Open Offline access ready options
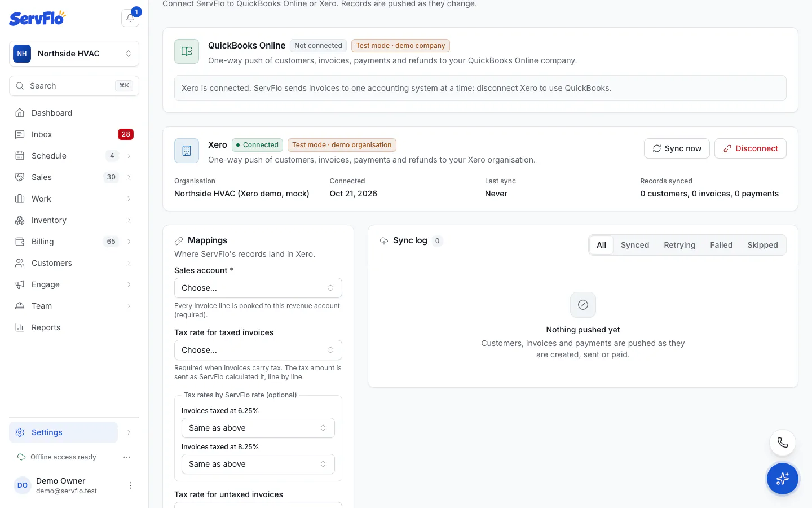Viewport: 812px width, 508px height. [127, 457]
